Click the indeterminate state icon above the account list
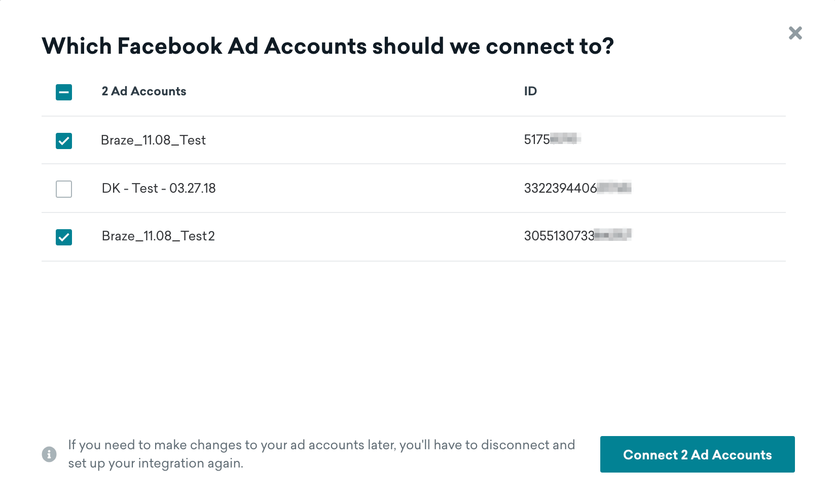Screen dimensions: 835x504 pyautogui.click(x=63, y=92)
